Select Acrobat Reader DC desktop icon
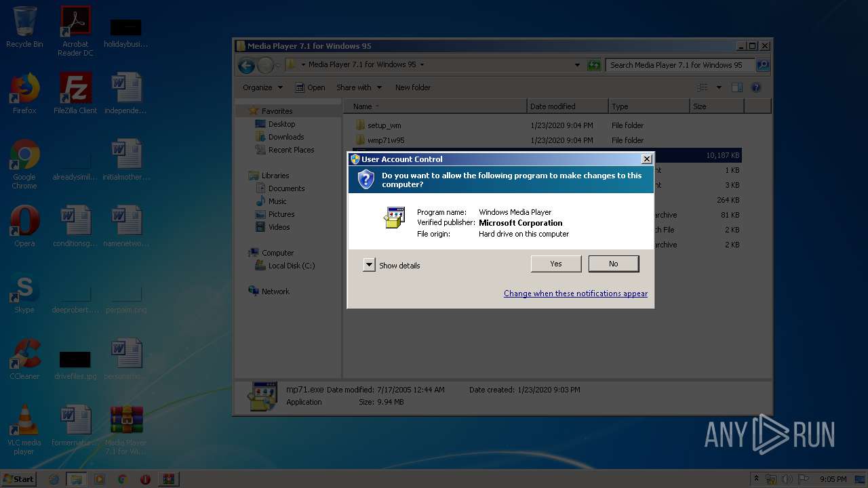Viewport: 868px width, 488px height. (x=75, y=30)
